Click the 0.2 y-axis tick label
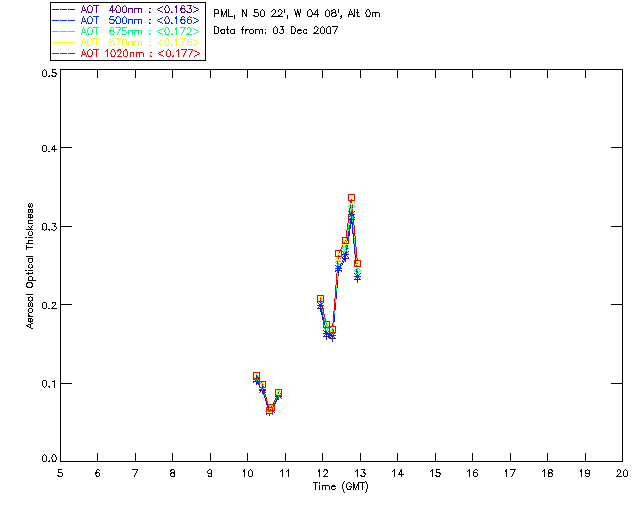Viewport: 640px width, 512px height. click(49, 305)
